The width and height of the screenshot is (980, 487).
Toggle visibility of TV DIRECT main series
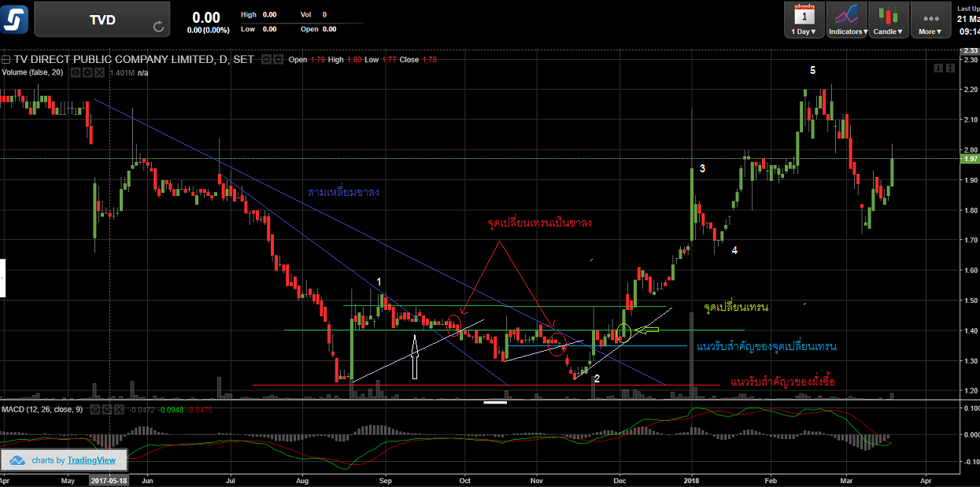[267, 60]
